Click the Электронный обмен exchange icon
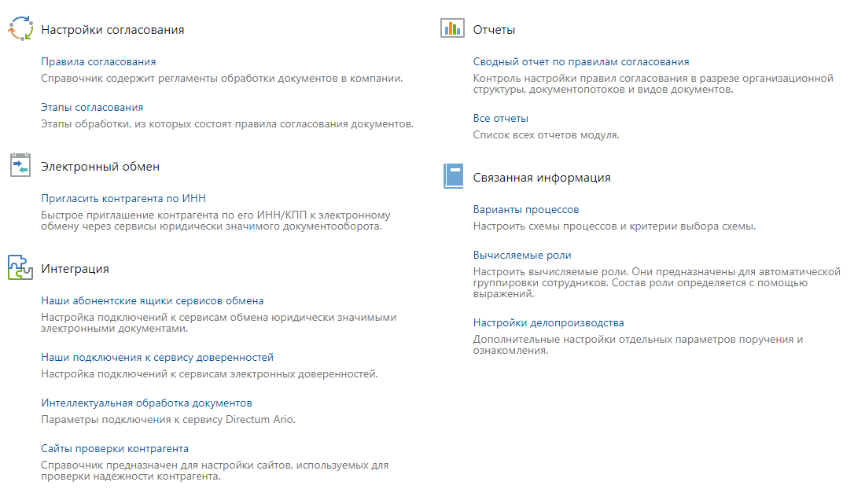 (x=20, y=165)
